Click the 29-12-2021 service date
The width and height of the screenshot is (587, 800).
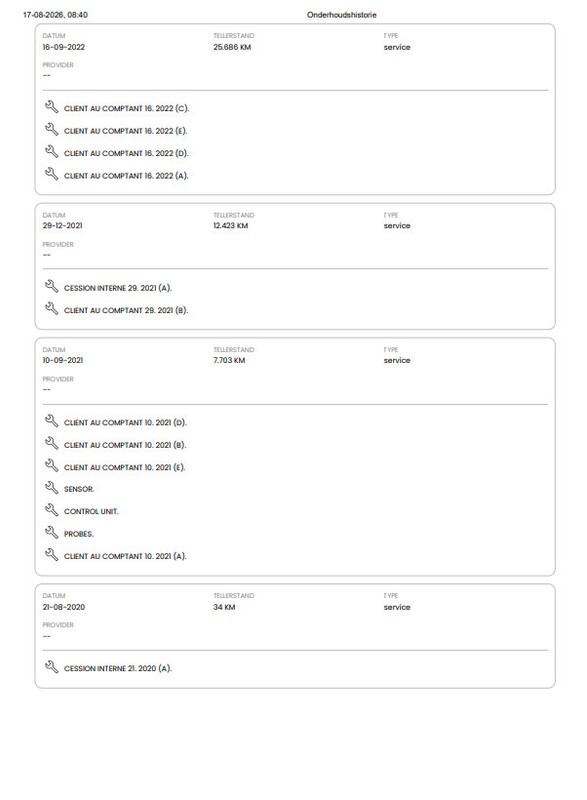click(62, 226)
